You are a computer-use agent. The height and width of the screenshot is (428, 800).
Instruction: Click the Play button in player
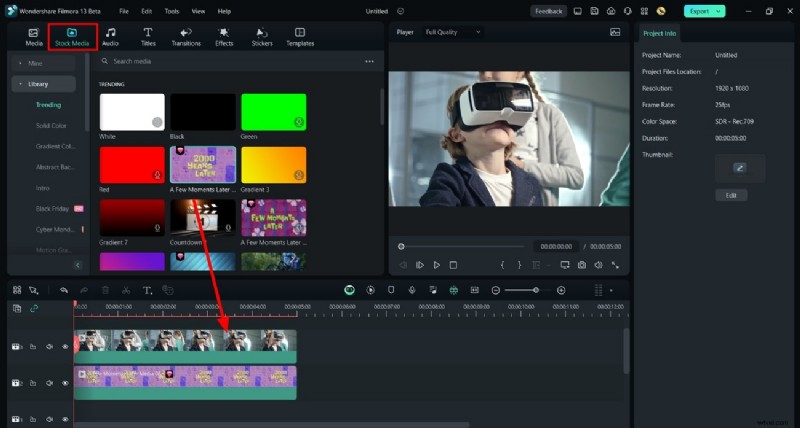click(437, 265)
